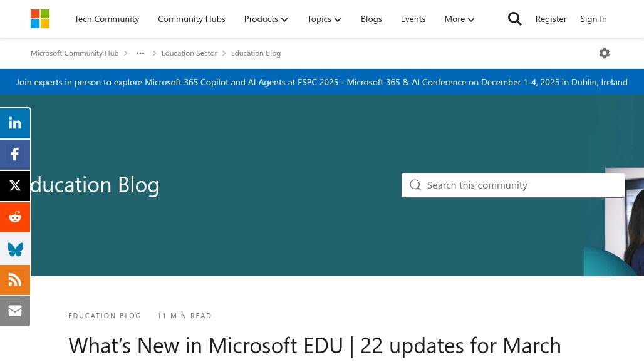Click the Register link

click(551, 19)
